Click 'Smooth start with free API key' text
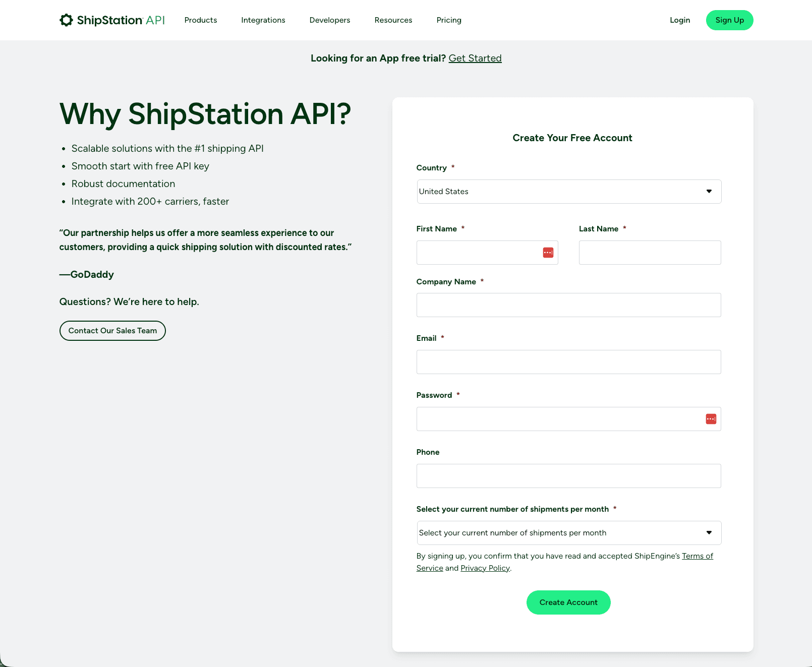The width and height of the screenshot is (812, 667). pyautogui.click(x=140, y=166)
